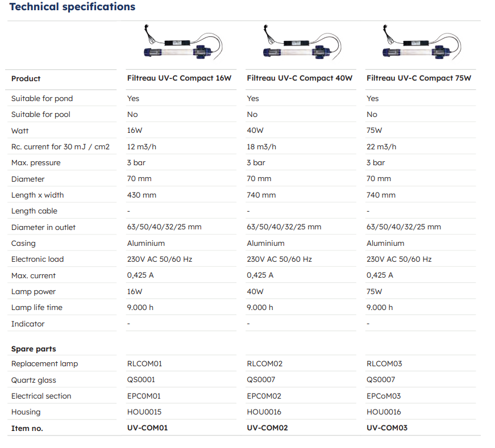The height and width of the screenshot is (448, 495).
Task: Click the Spare parts section label
Action: point(34,349)
